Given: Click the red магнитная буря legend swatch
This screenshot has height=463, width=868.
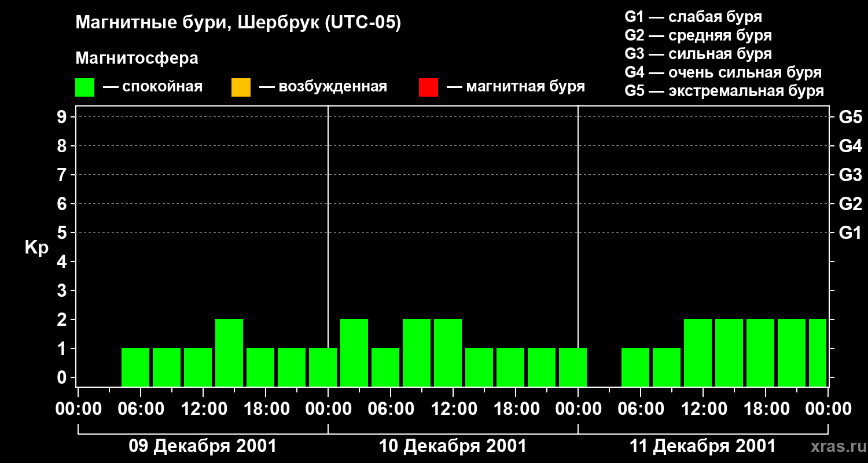Looking at the screenshot, I should (x=428, y=87).
